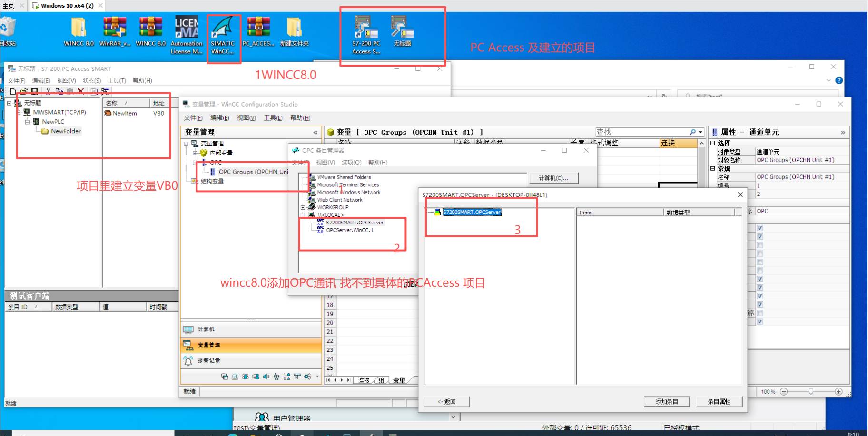Screen dimensions: 868x436
Task: Collapse the 变量管理 root node in WinCC tree
Action: [x=186, y=144]
